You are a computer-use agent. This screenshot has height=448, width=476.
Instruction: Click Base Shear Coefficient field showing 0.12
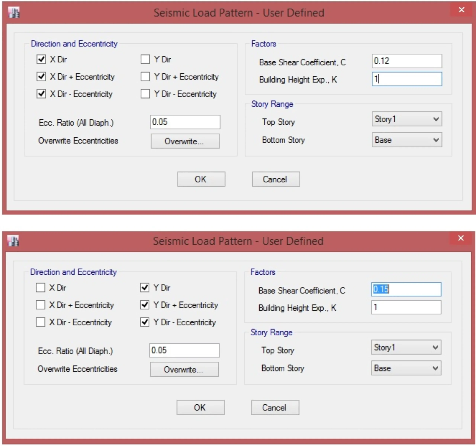[x=407, y=61]
